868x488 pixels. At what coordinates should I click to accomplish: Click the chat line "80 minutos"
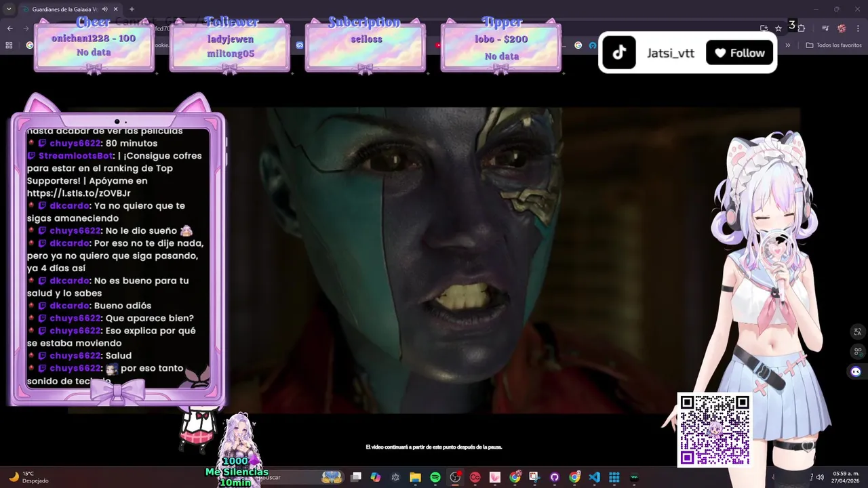[x=132, y=143]
